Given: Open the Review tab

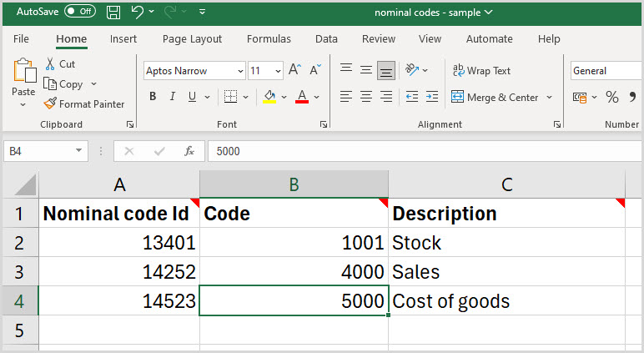Looking at the screenshot, I should (x=378, y=38).
